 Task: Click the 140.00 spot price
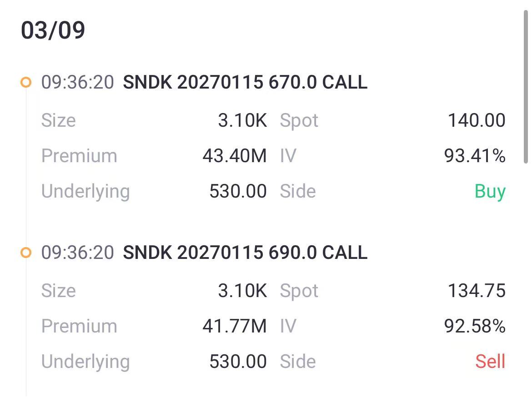tap(477, 120)
